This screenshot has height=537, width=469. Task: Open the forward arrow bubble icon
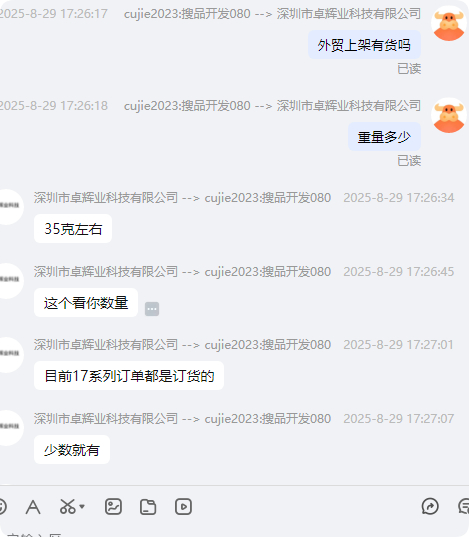coord(430,506)
